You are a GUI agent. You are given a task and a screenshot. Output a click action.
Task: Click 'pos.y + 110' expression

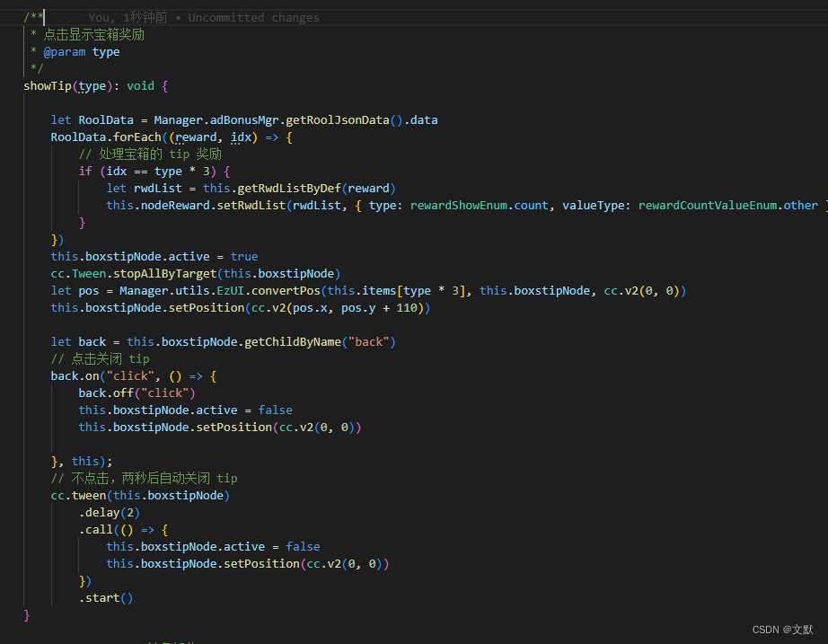pyautogui.click(x=379, y=307)
